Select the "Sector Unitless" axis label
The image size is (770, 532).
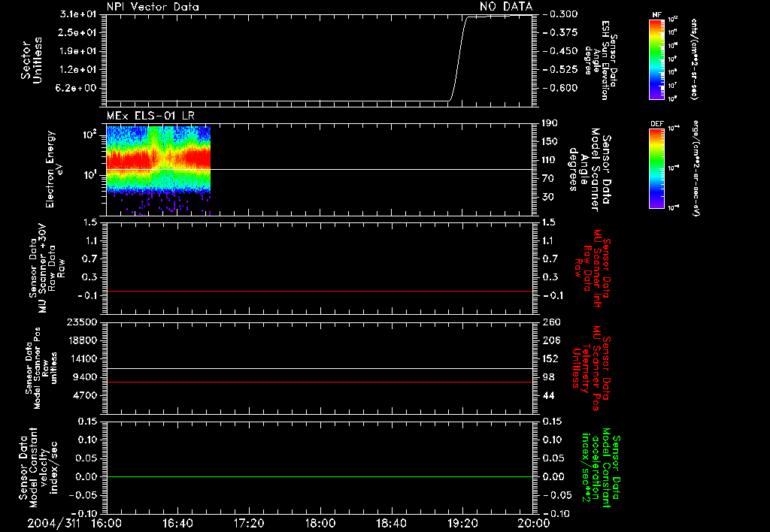pos(32,60)
